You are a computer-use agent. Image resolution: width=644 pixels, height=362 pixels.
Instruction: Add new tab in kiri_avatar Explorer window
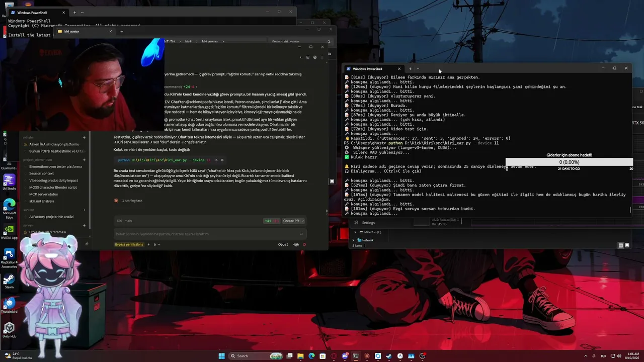coord(121,31)
